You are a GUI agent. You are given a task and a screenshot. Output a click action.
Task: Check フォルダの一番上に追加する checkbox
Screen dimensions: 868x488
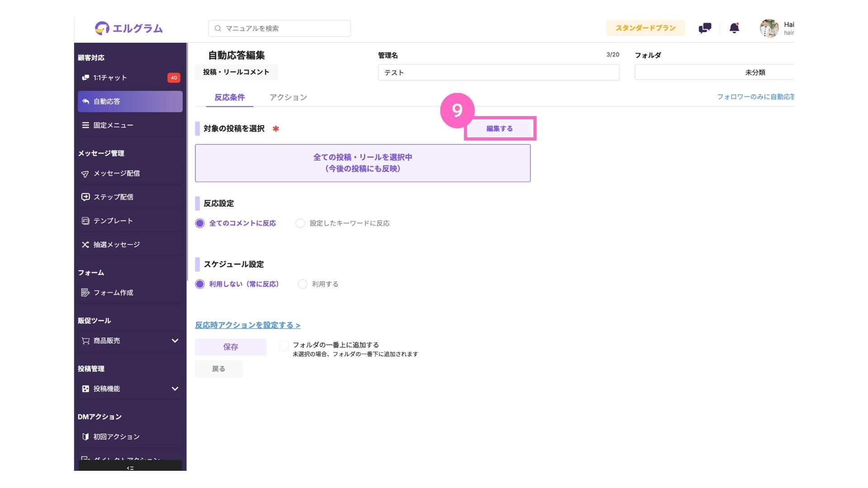[284, 346]
